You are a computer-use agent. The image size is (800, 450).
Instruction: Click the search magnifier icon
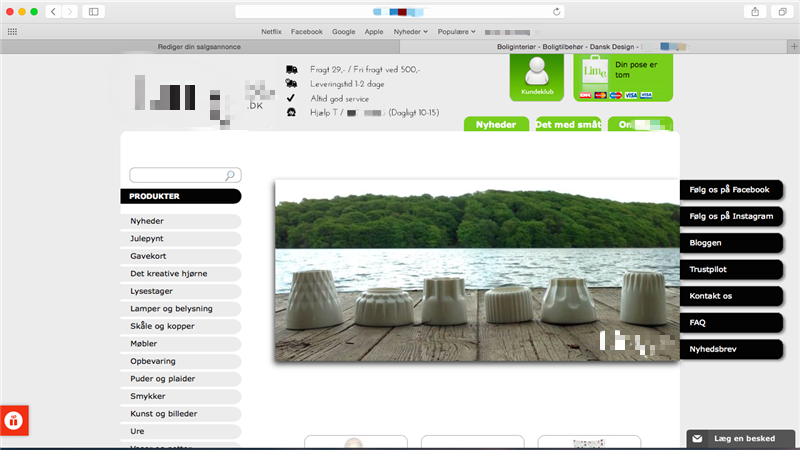click(x=231, y=175)
